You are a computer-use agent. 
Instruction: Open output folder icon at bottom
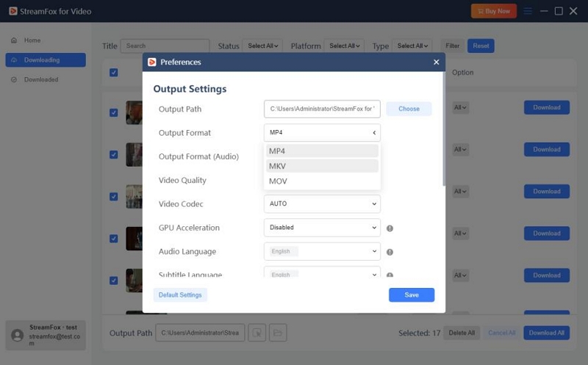click(x=278, y=333)
